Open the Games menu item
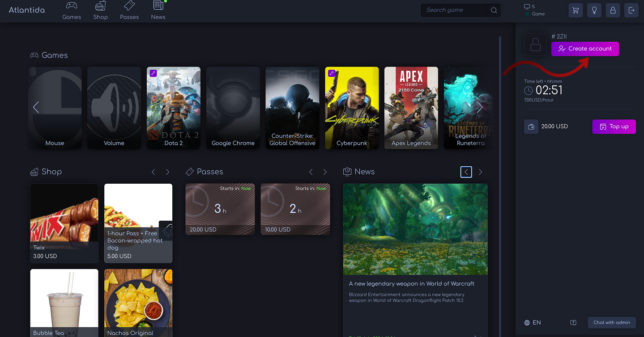The image size is (644, 337). tap(72, 11)
